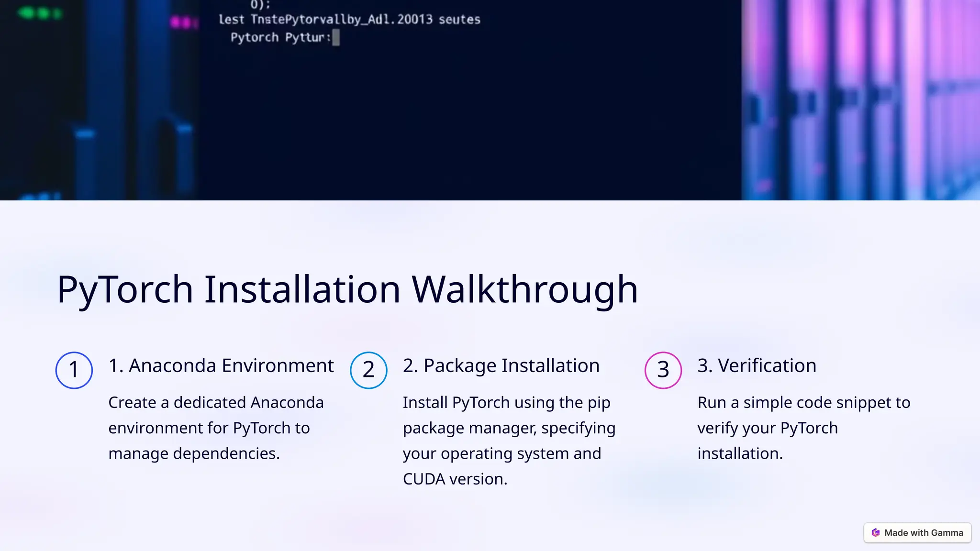The height and width of the screenshot is (551, 980).
Task: Select the Verification heading
Action: (x=757, y=365)
